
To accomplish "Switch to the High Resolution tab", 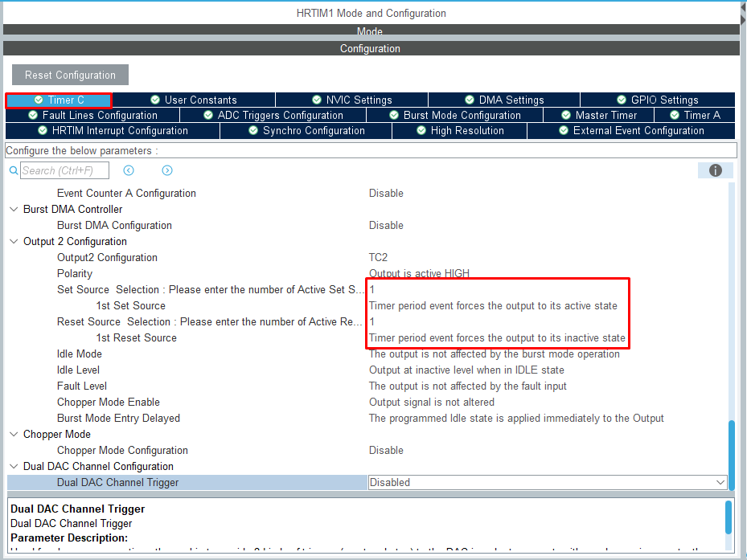I will (460, 130).
